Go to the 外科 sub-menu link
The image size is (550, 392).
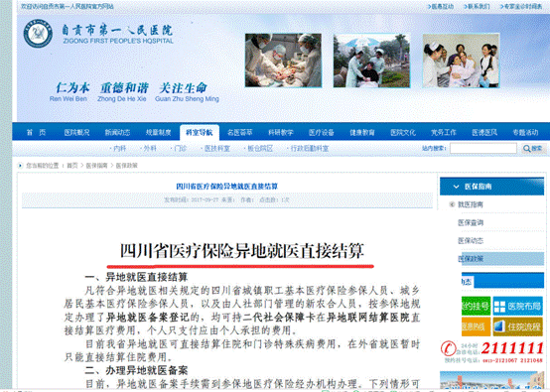150,148
